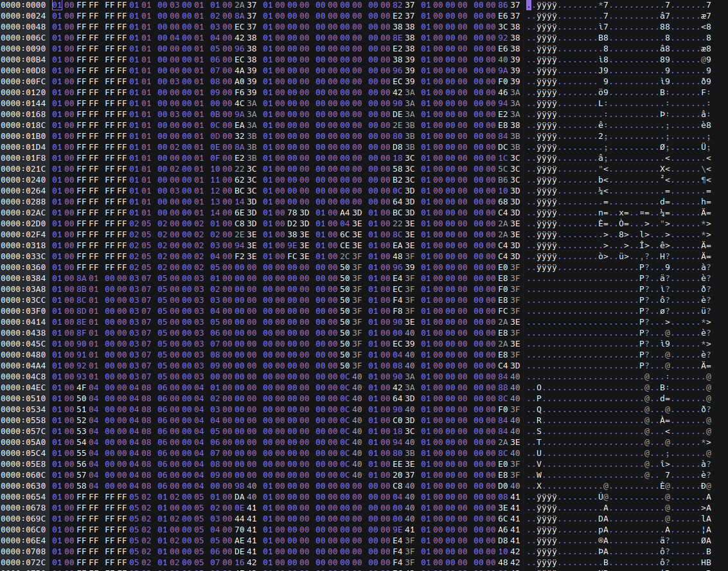Click offset label 0000:02AC
Screen dimensions: 728x571
point(23,213)
